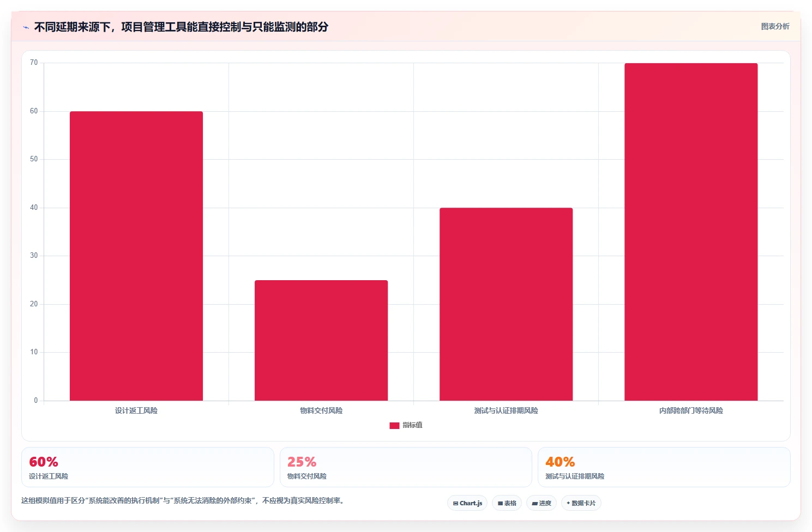
Task: Click the 物料交付风险 bar in the chart
Action: pyautogui.click(x=321, y=340)
